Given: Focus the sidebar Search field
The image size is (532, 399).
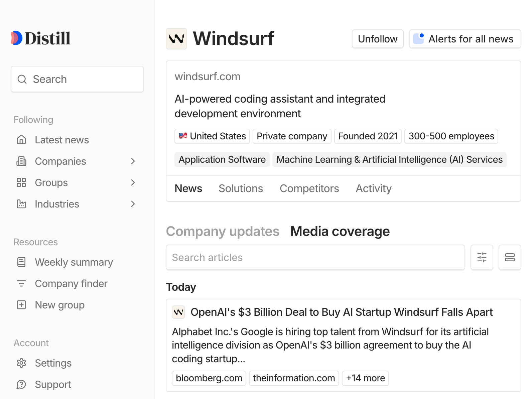Looking at the screenshot, I should tap(77, 79).
